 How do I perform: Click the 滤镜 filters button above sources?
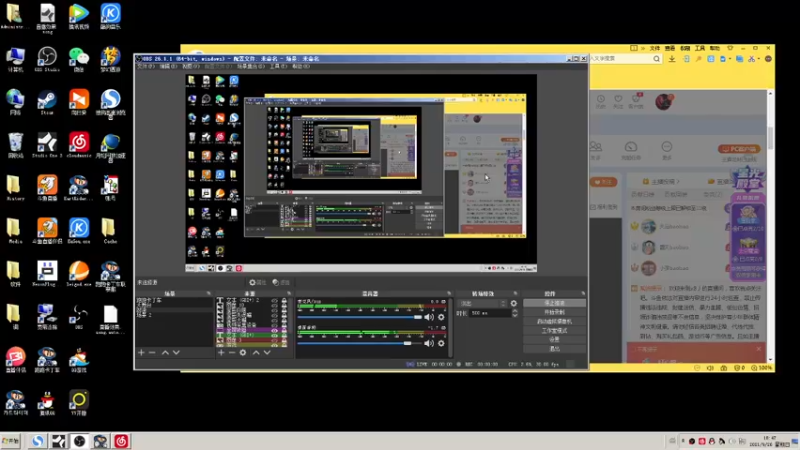point(281,282)
